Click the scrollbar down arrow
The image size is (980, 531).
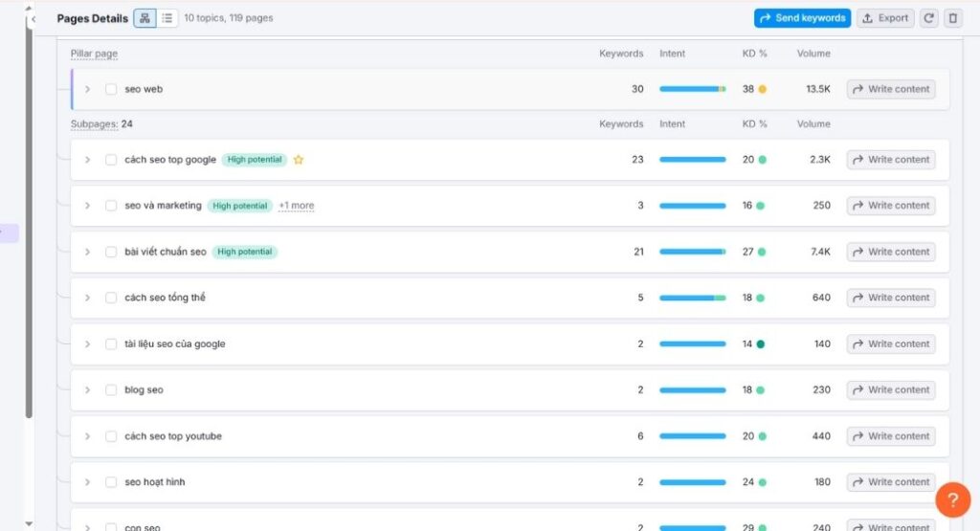click(29, 523)
